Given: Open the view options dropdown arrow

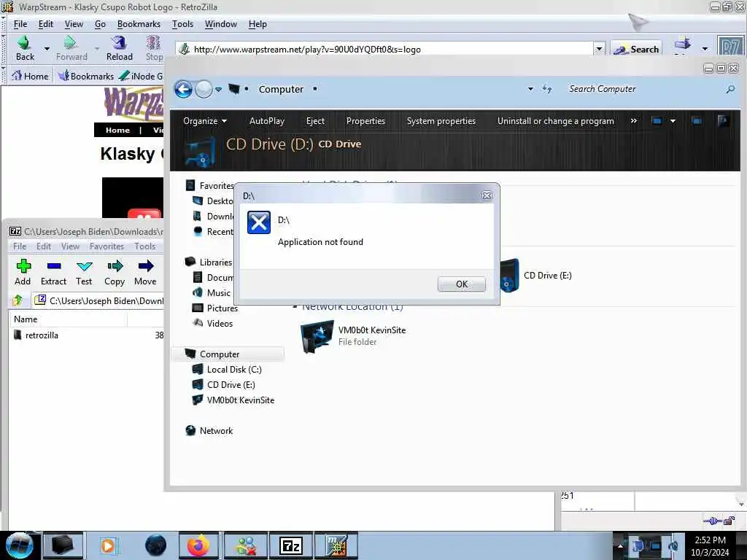Looking at the screenshot, I should coord(673,121).
